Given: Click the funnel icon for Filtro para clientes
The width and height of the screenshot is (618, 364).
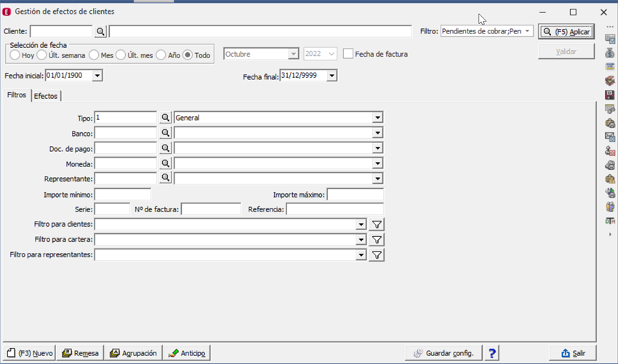Looking at the screenshot, I should click(377, 225).
